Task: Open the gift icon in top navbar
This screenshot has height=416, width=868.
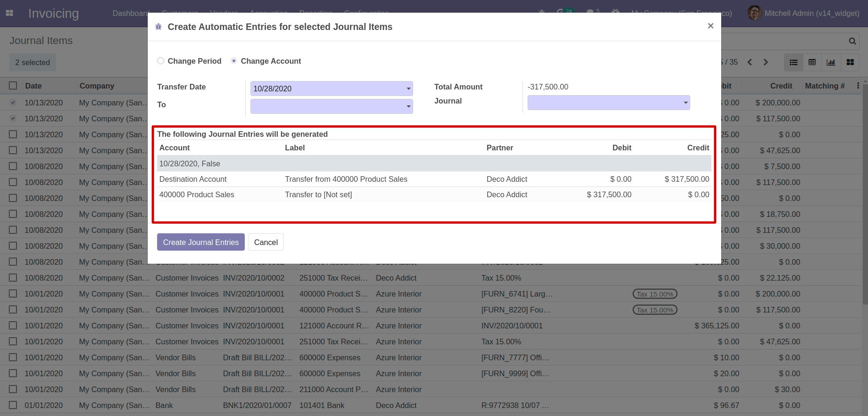Action: pyautogui.click(x=616, y=11)
